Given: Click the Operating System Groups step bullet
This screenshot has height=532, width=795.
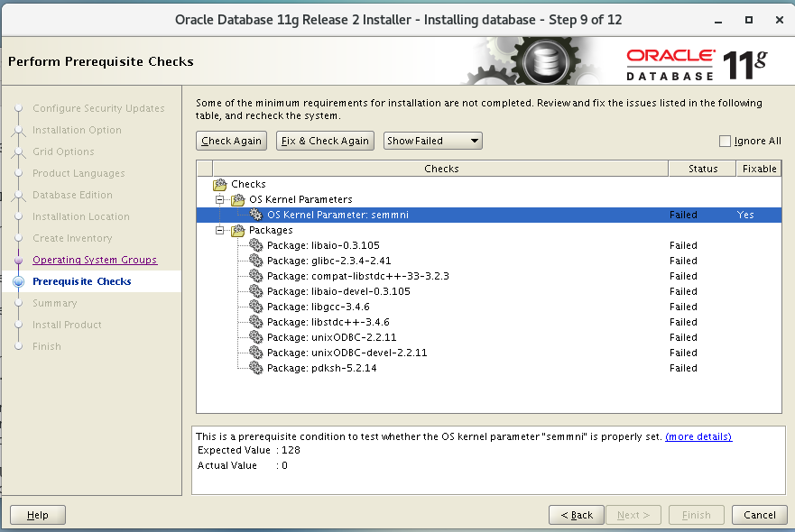Looking at the screenshot, I should click(x=19, y=260).
